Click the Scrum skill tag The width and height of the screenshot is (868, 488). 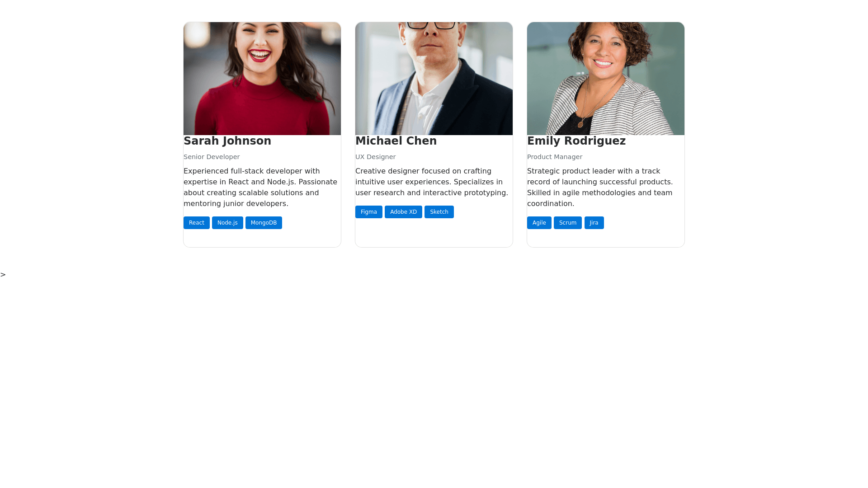[568, 223]
